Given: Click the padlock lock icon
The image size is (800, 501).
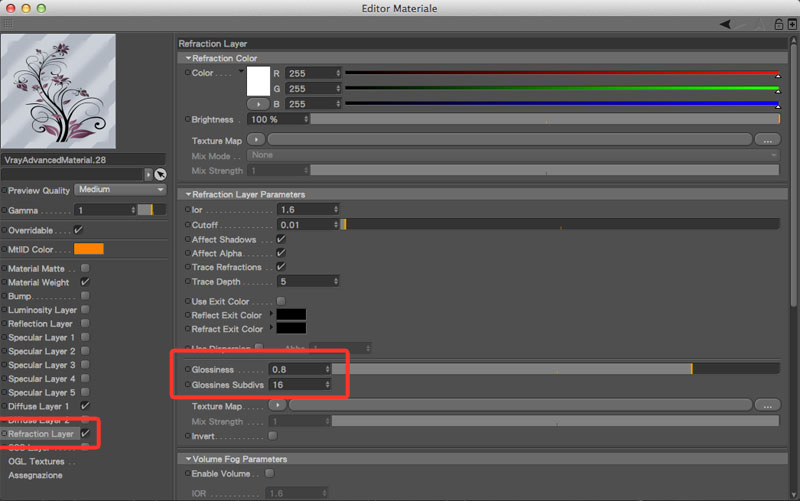Looking at the screenshot, I should pyautogui.click(x=778, y=24).
